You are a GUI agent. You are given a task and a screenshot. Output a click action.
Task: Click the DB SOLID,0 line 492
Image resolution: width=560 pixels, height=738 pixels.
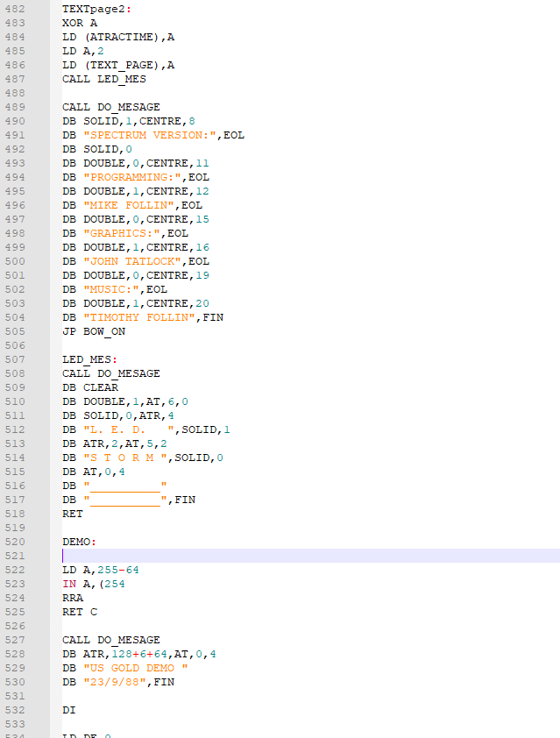97,149
